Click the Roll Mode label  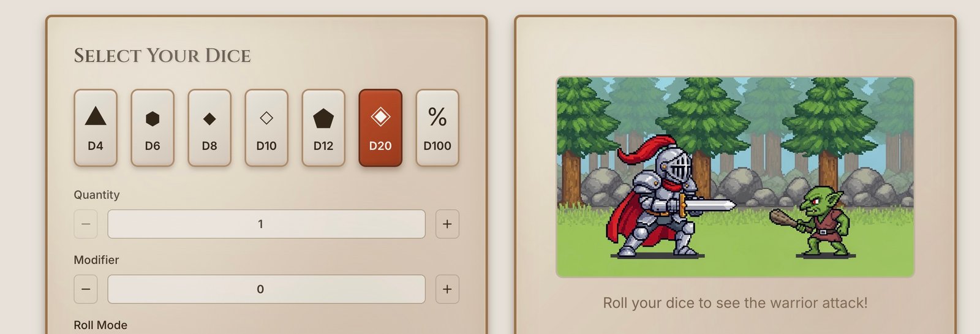click(x=100, y=325)
